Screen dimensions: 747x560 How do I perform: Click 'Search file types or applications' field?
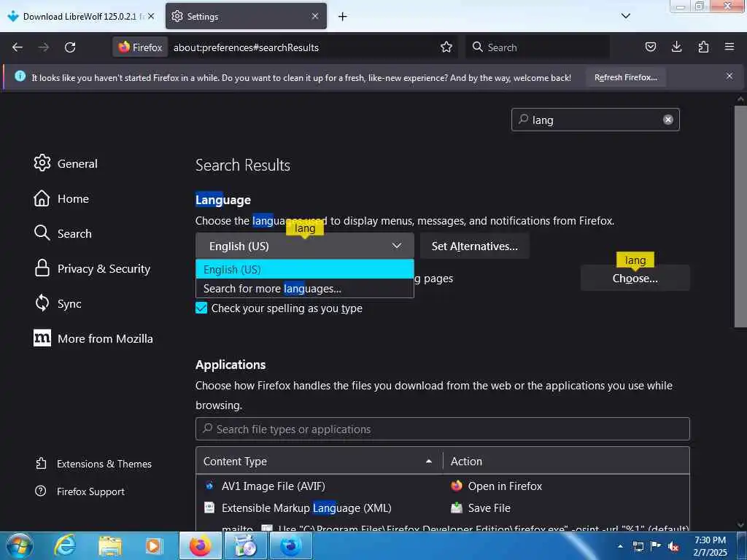[x=443, y=429]
